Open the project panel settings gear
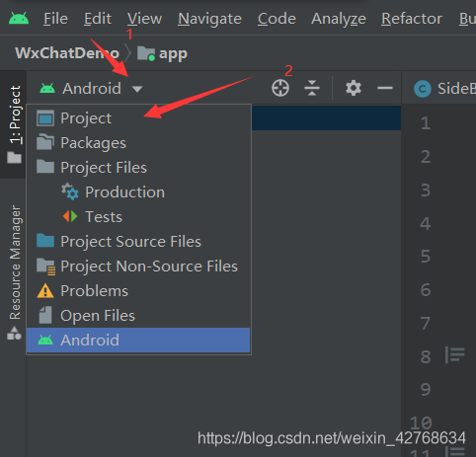This screenshot has width=476, height=457. [354, 88]
